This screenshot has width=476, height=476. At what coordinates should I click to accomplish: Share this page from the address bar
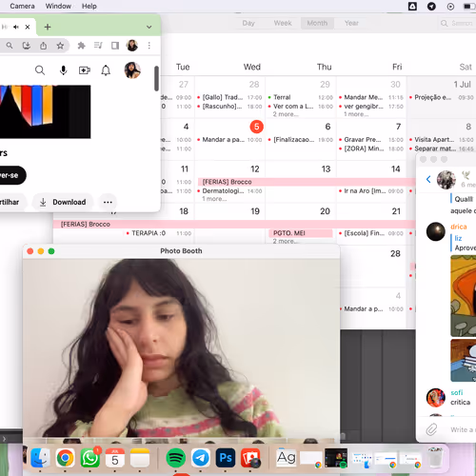coord(44,46)
